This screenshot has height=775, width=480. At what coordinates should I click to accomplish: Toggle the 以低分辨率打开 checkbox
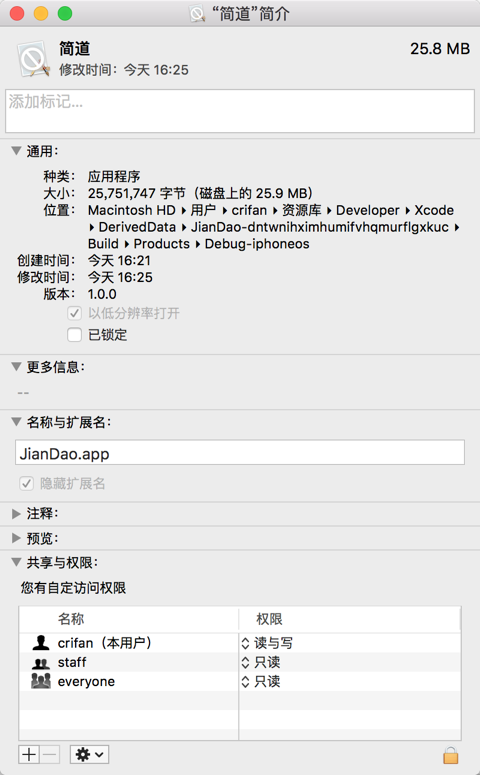click(x=74, y=313)
